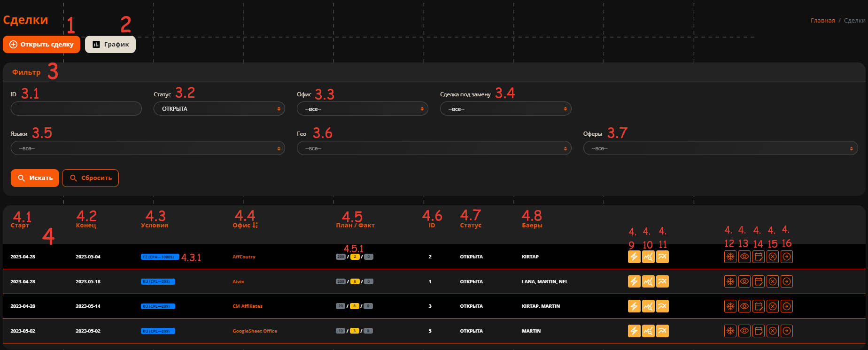View GoogleSheet Office deal using eye icon
Image resolution: width=868 pixels, height=350 pixels.
point(744,331)
